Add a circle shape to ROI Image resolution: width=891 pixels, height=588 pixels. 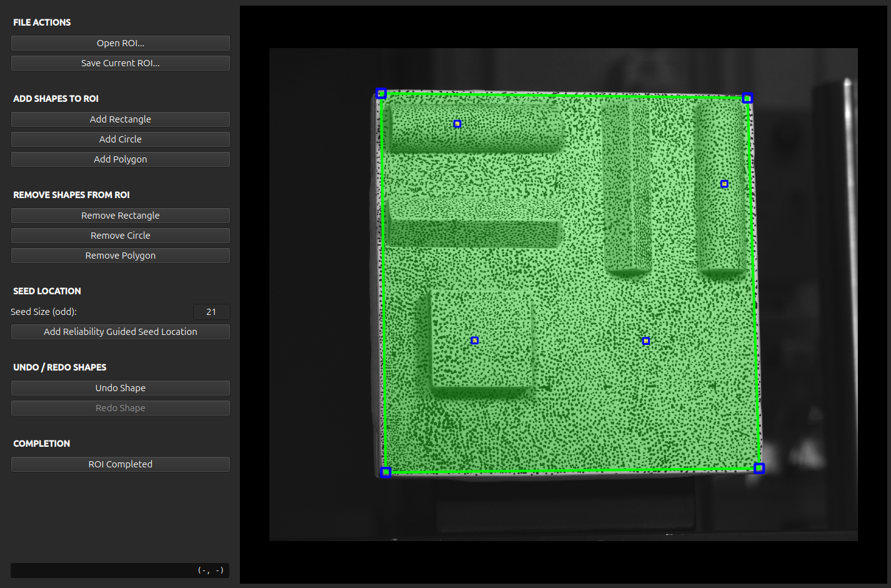pos(121,139)
